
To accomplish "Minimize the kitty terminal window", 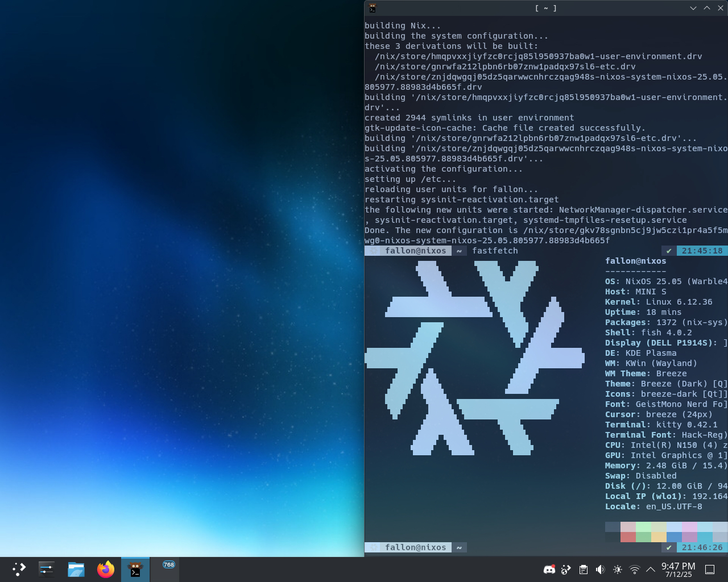I will 693,8.
